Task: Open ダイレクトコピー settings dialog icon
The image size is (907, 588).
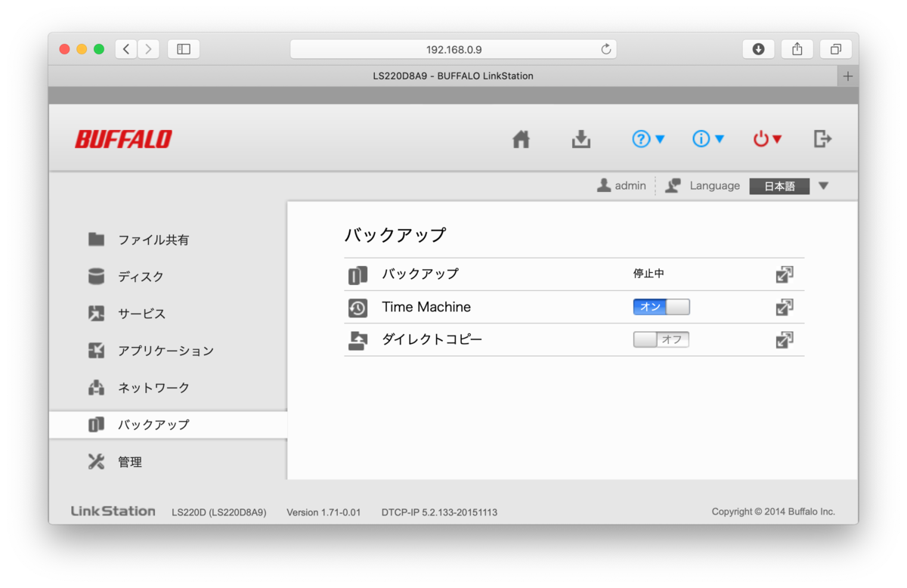Action: (785, 340)
